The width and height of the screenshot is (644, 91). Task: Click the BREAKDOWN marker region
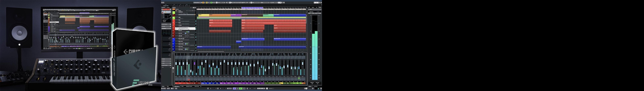(x=268, y=15)
